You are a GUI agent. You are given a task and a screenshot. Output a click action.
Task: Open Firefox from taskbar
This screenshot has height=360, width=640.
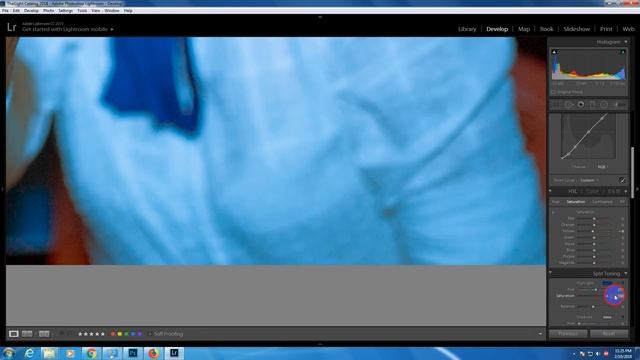click(x=153, y=353)
